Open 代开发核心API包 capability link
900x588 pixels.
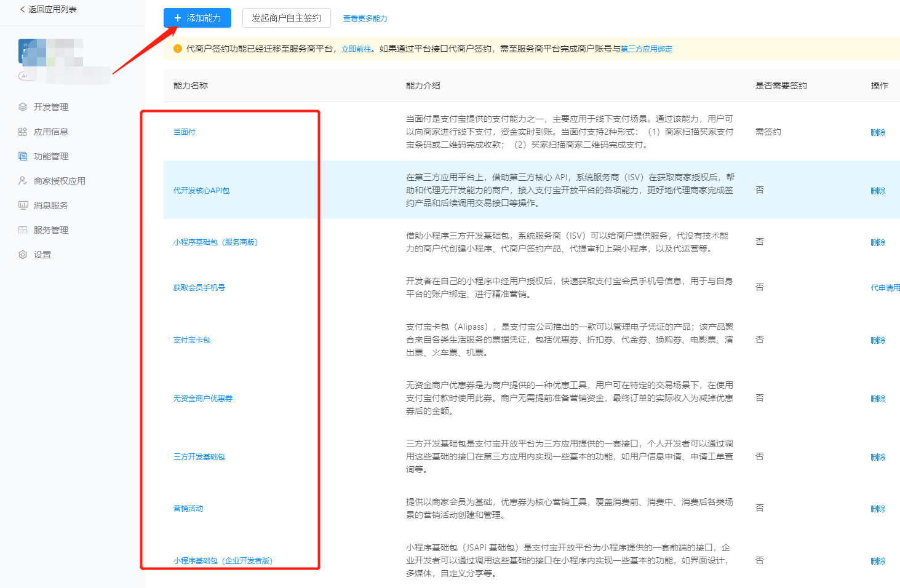[202, 191]
